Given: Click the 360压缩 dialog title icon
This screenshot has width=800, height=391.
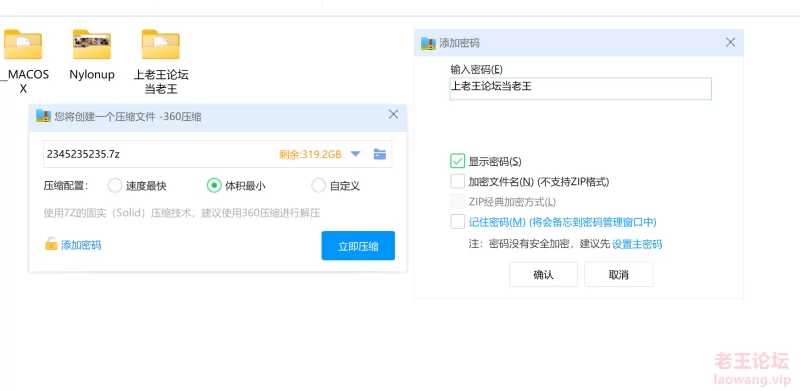Looking at the screenshot, I should pyautogui.click(x=43, y=116).
